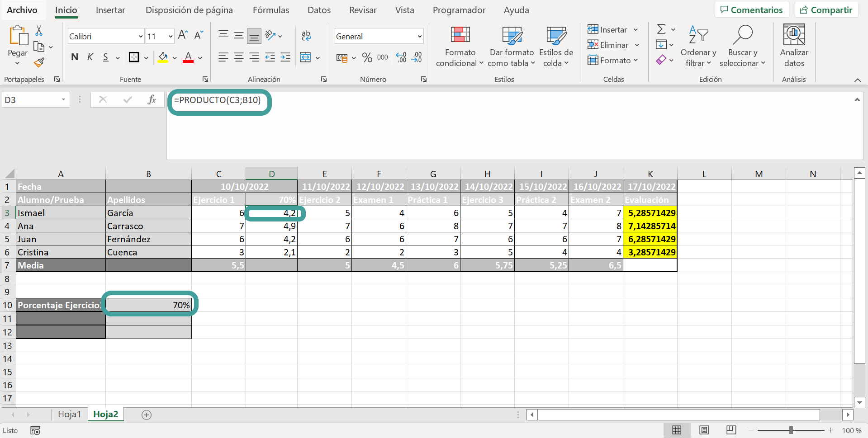Open the Name Box dropdown arrow
This screenshot has height=438, width=868.
point(63,99)
